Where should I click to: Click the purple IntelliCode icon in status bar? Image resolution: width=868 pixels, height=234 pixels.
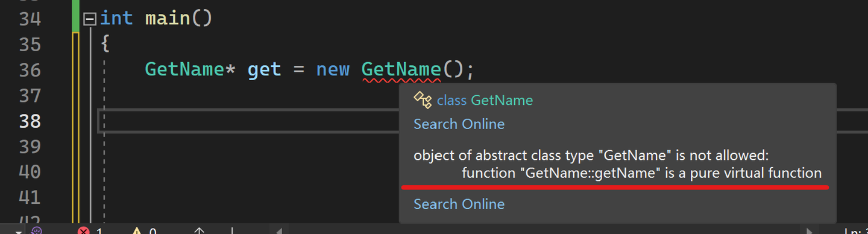click(x=36, y=231)
